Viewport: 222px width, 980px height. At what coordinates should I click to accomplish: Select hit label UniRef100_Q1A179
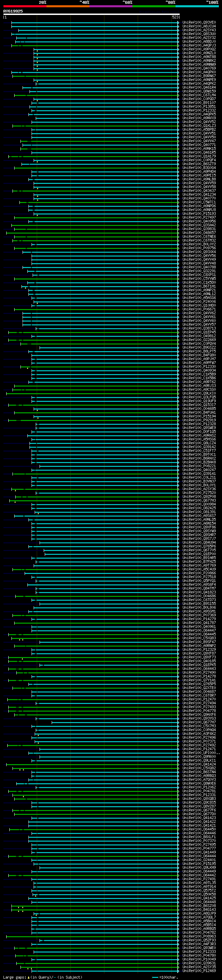click(x=199, y=156)
